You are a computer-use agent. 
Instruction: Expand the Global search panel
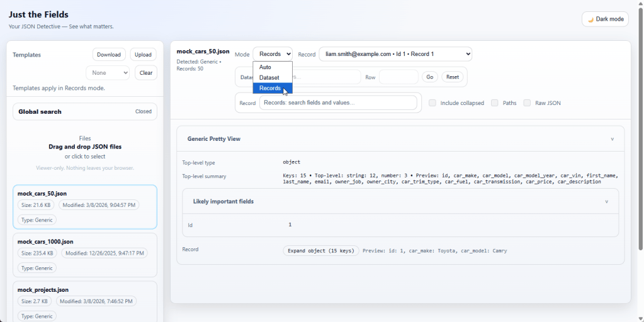[x=84, y=111]
